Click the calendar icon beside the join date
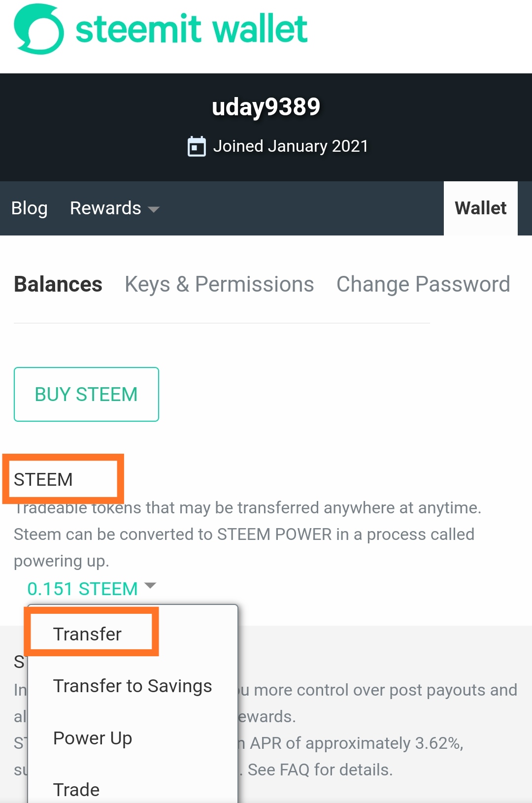The height and width of the screenshot is (803, 532). pyautogui.click(x=197, y=146)
